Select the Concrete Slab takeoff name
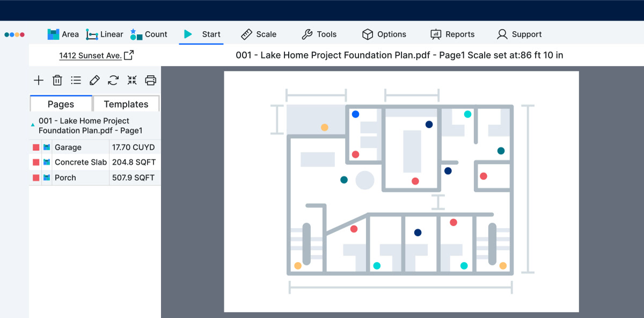This screenshot has height=318, width=644. point(81,162)
